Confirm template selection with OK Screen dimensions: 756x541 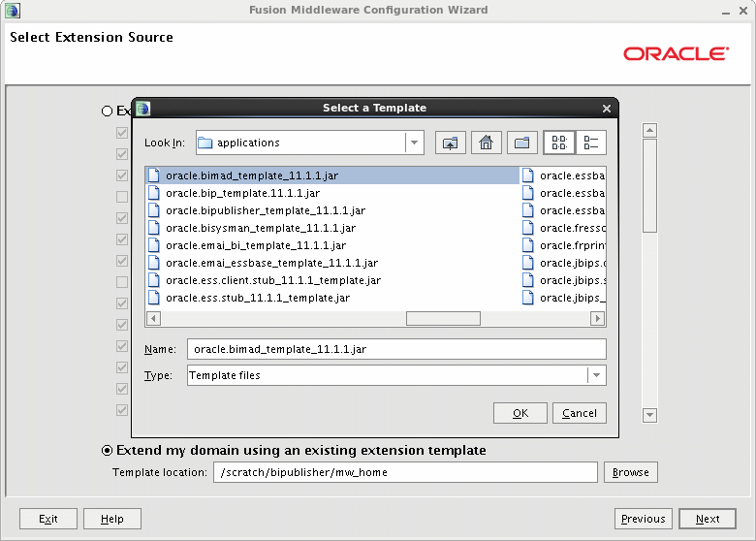pos(520,413)
